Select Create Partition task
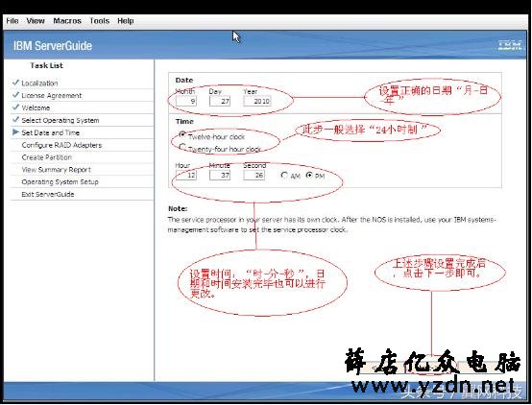 tap(47, 157)
